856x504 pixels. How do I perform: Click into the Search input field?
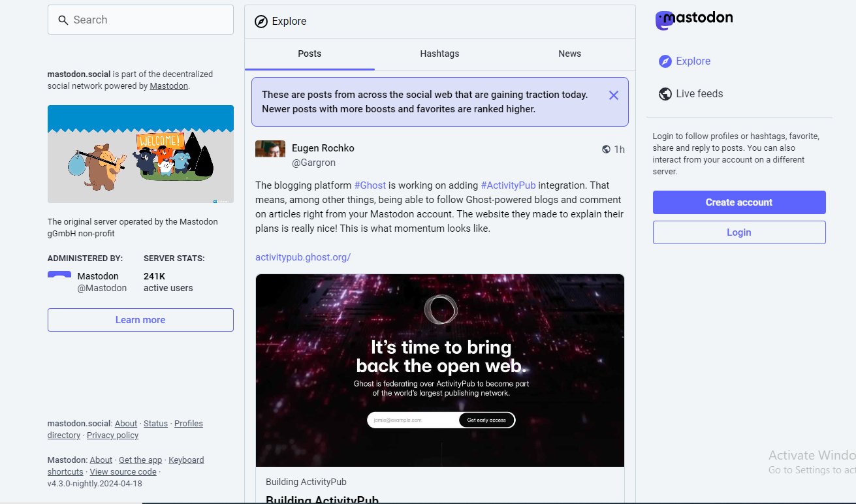coord(150,20)
